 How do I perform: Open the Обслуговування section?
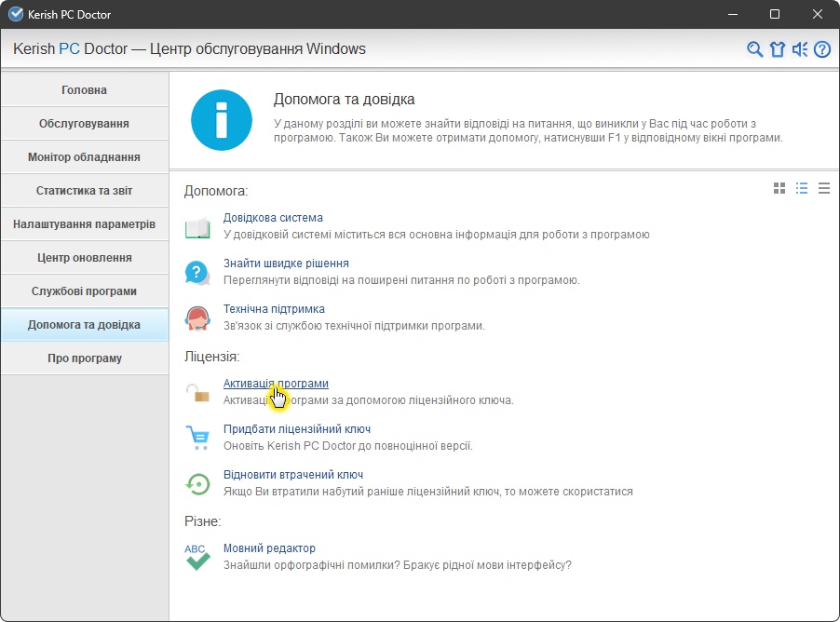pos(84,124)
